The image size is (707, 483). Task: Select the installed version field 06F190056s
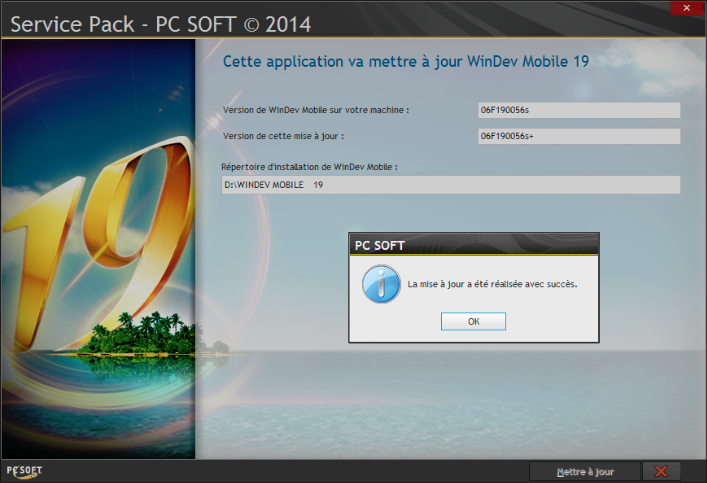pos(579,110)
